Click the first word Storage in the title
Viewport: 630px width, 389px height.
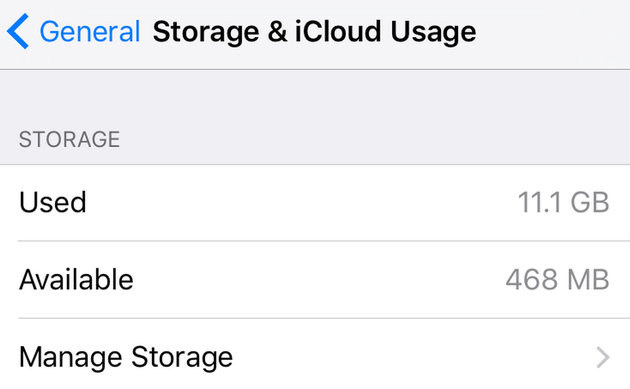pyautogui.click(x=206, y=33)
